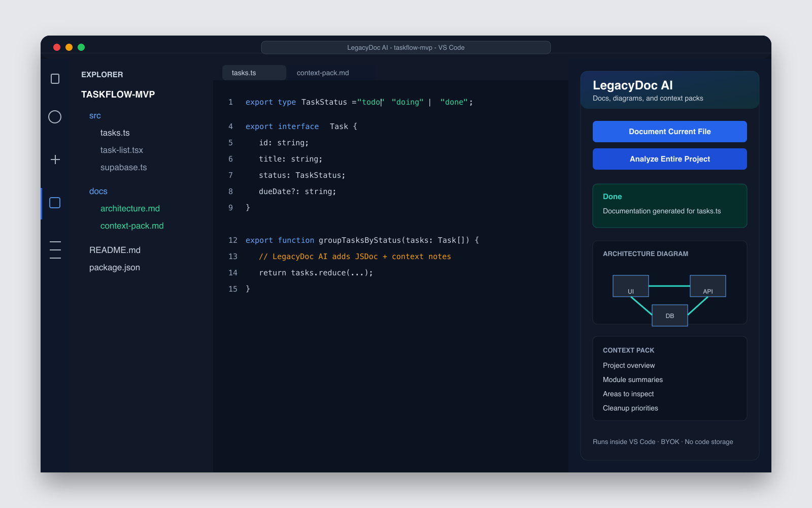Image resolution: width=812 pixels, height=508 pixels.
Task: Open README.md in the explorer
Action: click(115, 250)
